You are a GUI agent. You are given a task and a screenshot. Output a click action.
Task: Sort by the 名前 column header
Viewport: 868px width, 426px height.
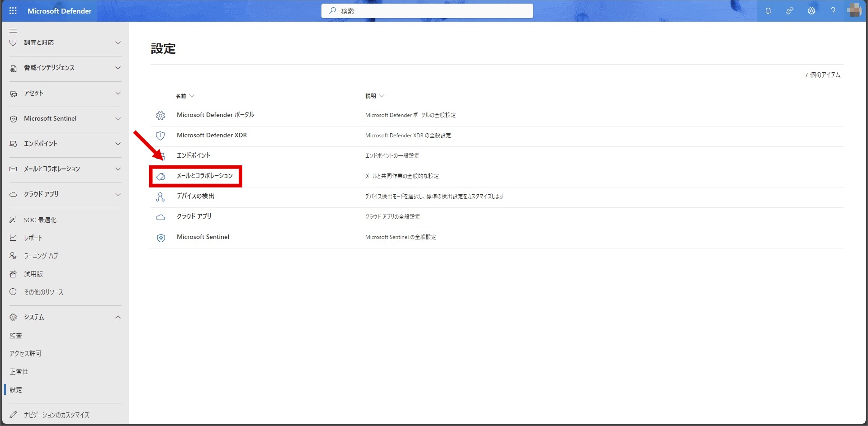(x=185, y=96)
